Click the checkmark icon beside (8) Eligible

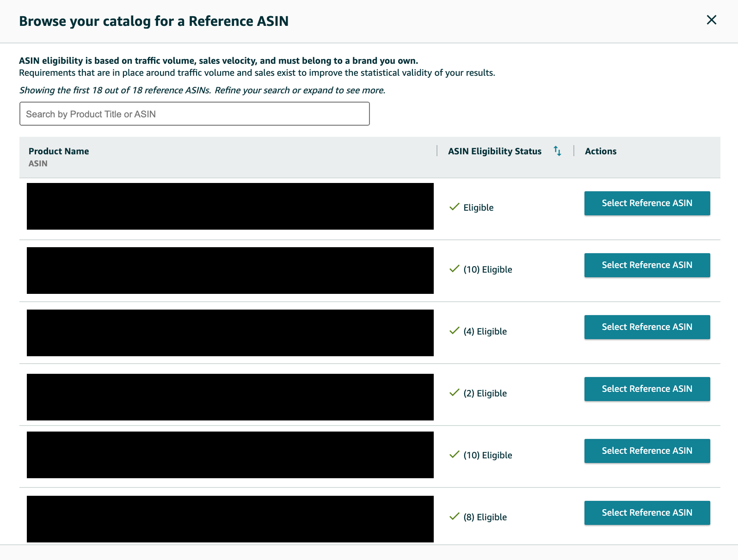pyautogui.click(x=455, y=517)
